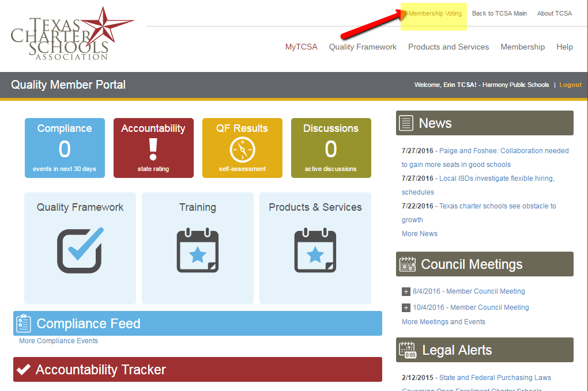This screenshot has width=588, height=391.
Task: Open Local ISDs investigate flexible hiring article
Action: coord(478,185)
